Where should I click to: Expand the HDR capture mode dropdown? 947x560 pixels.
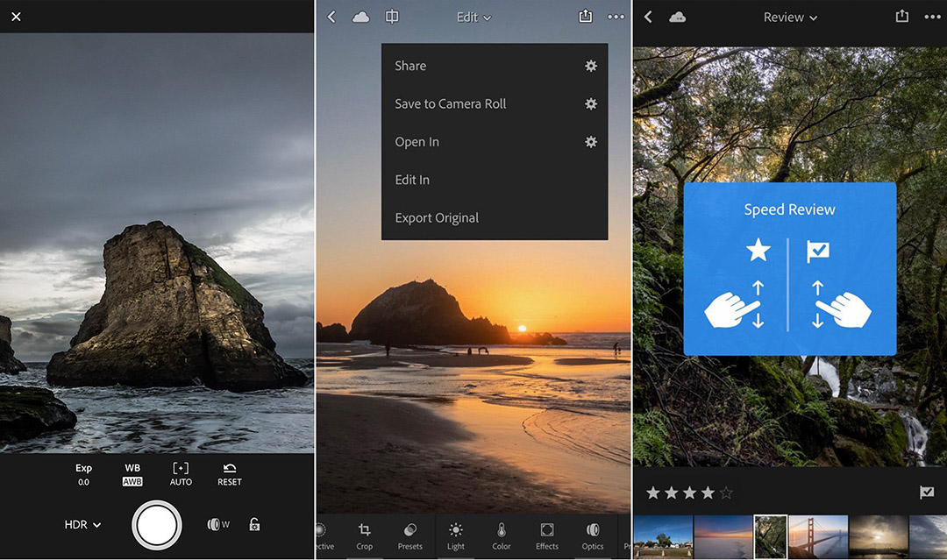(82, 524)
